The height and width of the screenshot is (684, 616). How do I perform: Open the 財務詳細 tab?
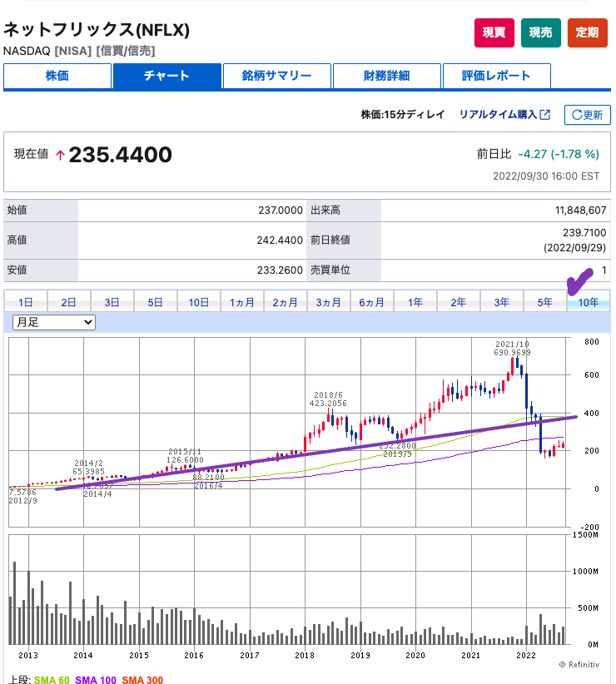[386, 76]
